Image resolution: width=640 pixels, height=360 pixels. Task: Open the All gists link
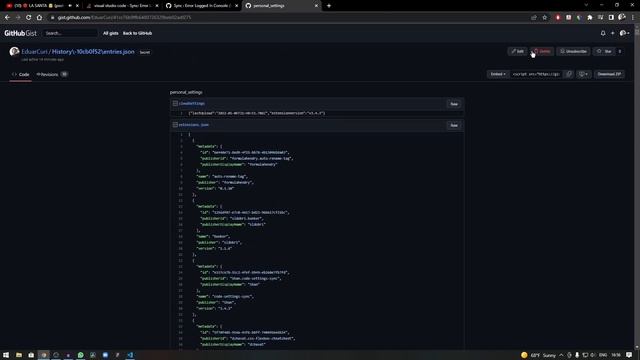(x=111, y=33)
